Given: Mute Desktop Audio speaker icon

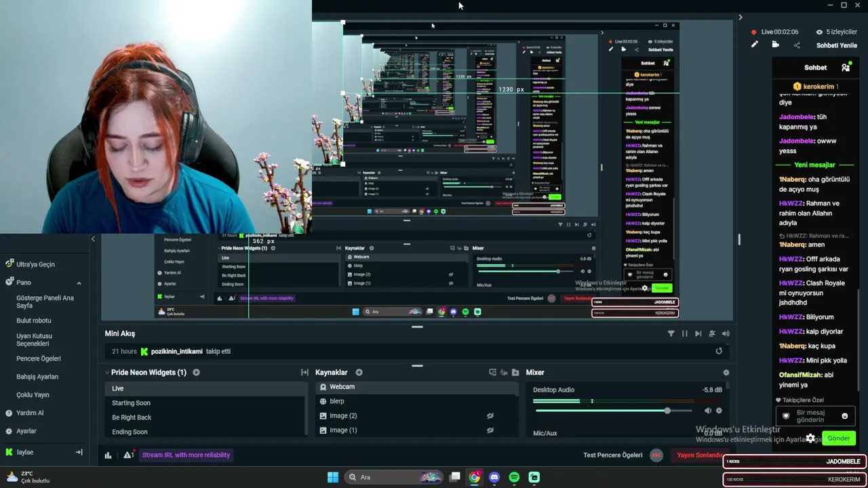Looking at the screenshot, I should (x=708, y=411).
